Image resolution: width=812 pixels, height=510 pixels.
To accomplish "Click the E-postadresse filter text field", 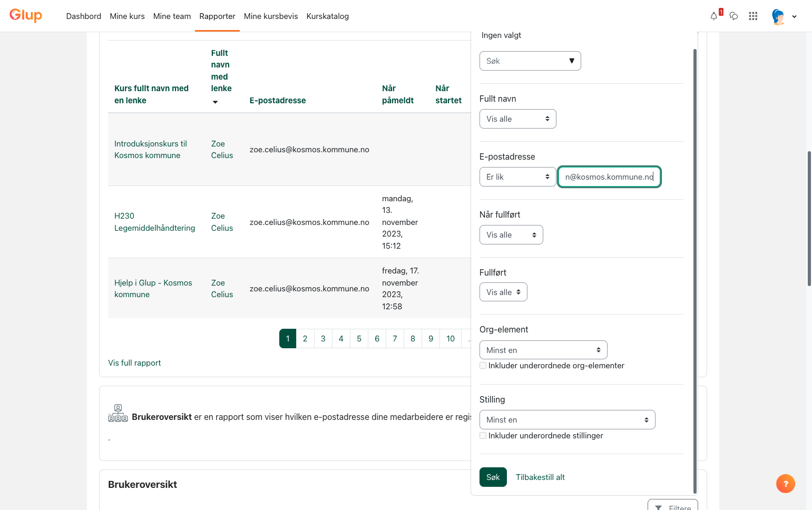I will 609,176.
